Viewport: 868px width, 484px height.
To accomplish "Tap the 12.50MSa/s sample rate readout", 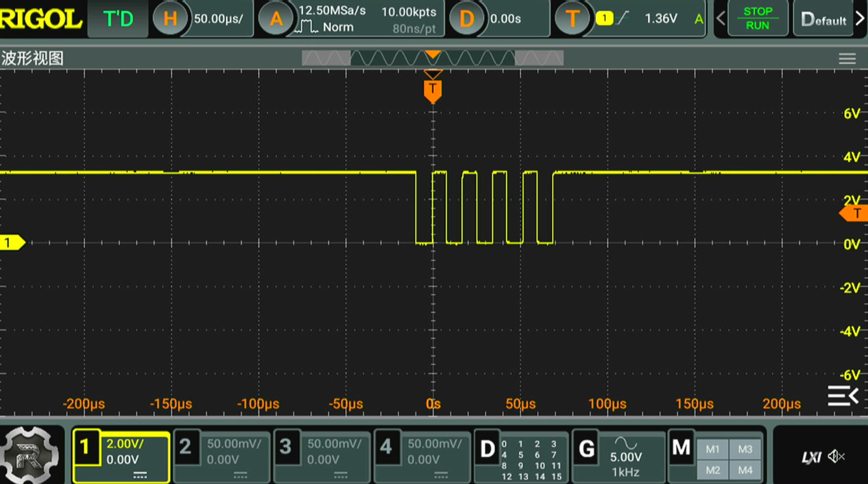I will [x=332, y=11].
